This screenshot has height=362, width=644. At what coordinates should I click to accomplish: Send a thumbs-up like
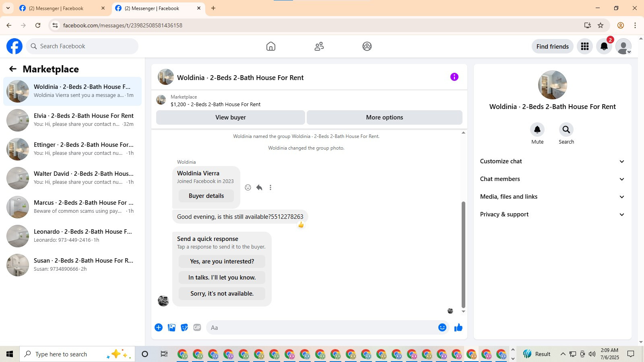(458, 327)
